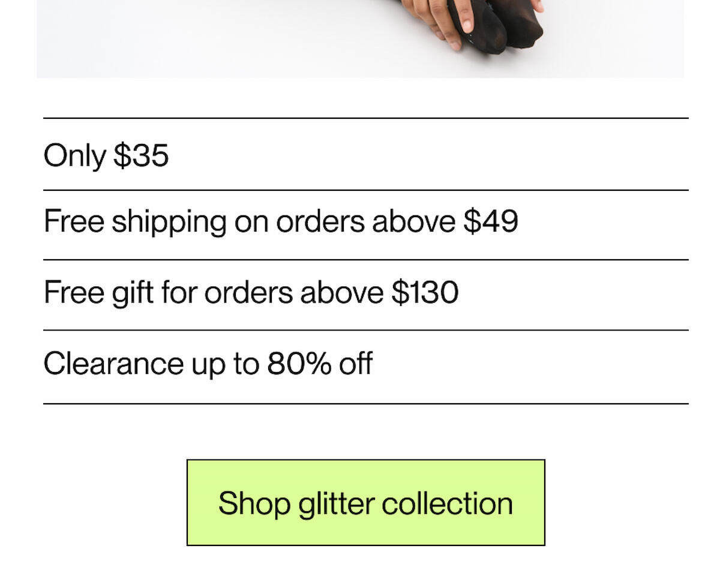Image resolution: width=720 pixels, height=588 pixels.
Task: Click the white space below the button
Action: coord(360,567)
